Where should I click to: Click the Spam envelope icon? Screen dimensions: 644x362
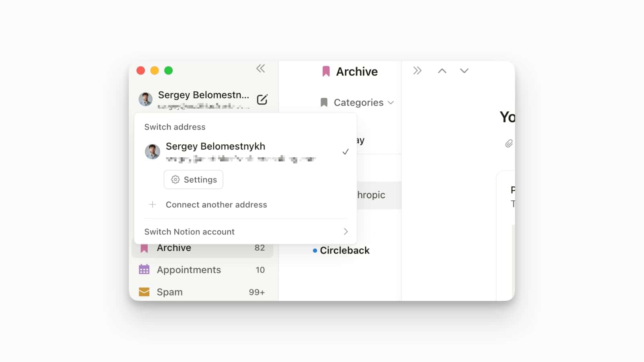144,292
